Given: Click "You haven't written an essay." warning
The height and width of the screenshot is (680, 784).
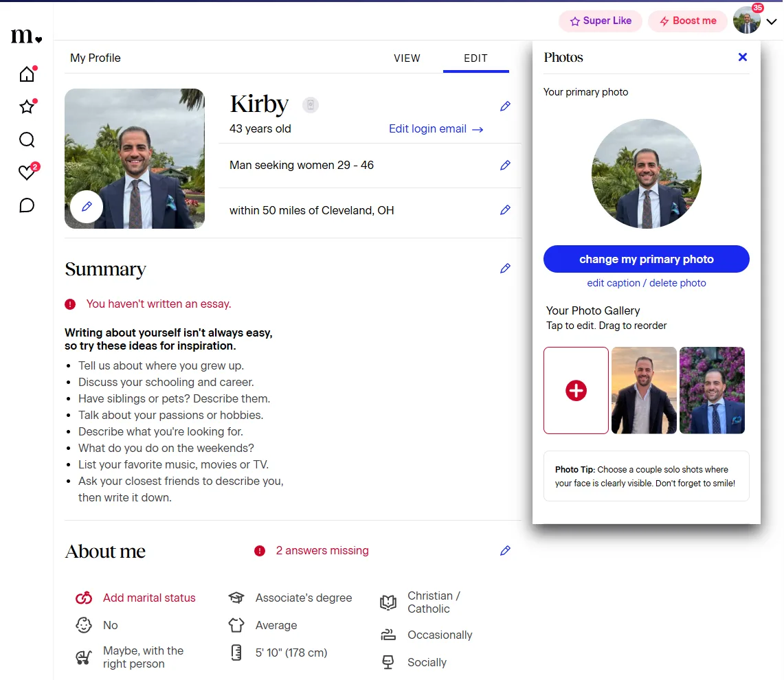Looking at the screenshot, I should pos(159,304).
